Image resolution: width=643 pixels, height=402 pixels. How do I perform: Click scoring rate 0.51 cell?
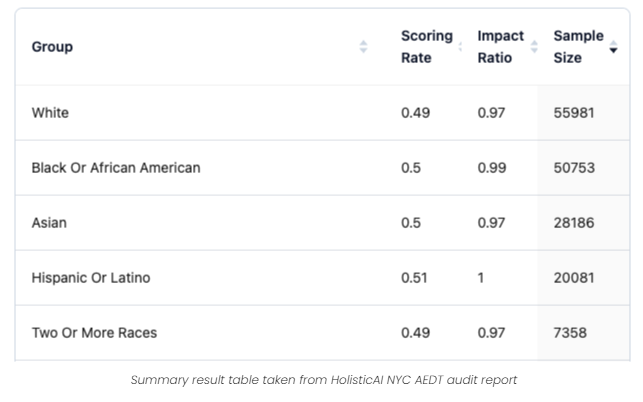pyautogui.click(x=414, y=278)
